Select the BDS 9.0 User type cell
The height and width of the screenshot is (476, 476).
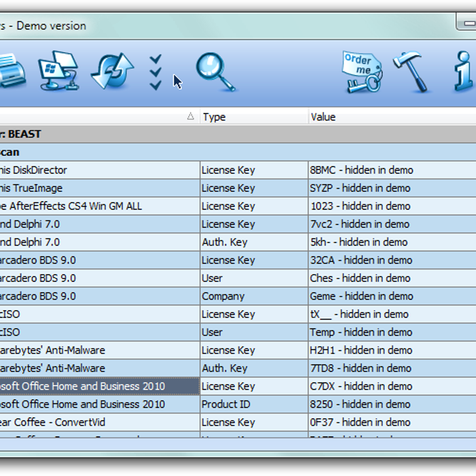(254, 278)
